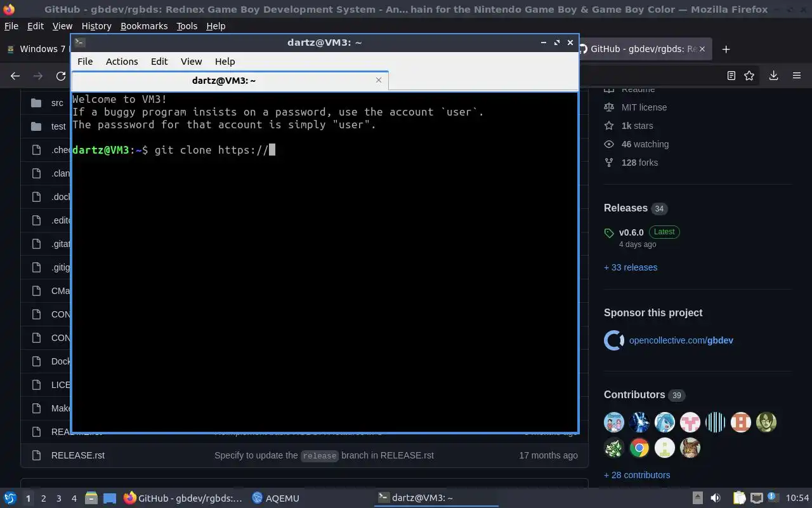
Task: Click the show desktop taskbar icon
Action: click(x=110, y=498)
